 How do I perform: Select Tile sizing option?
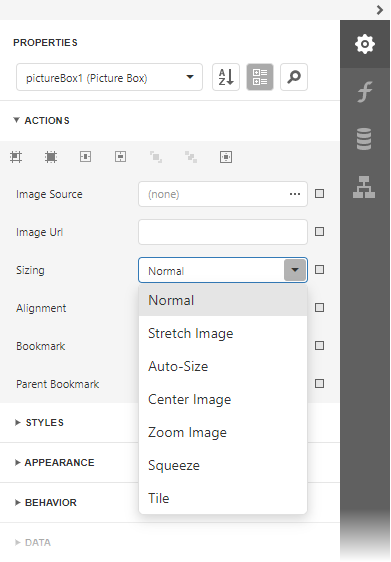point(223,498)
